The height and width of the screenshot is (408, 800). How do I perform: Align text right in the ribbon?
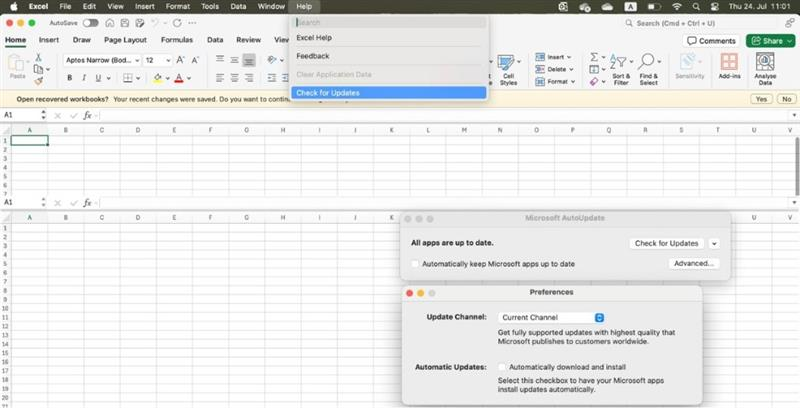pyautogui.click(x=248, y=78)
